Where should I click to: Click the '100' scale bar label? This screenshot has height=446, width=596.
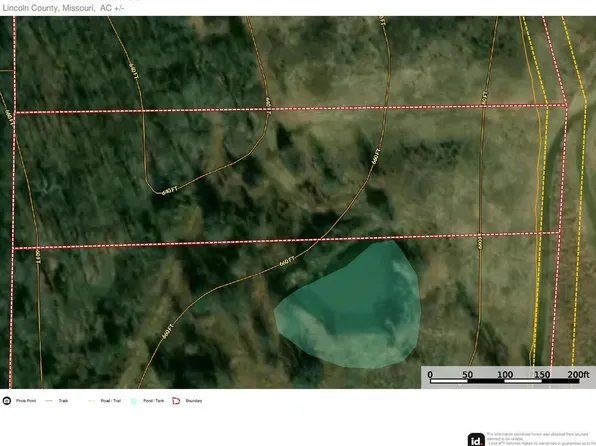(505, 375)
